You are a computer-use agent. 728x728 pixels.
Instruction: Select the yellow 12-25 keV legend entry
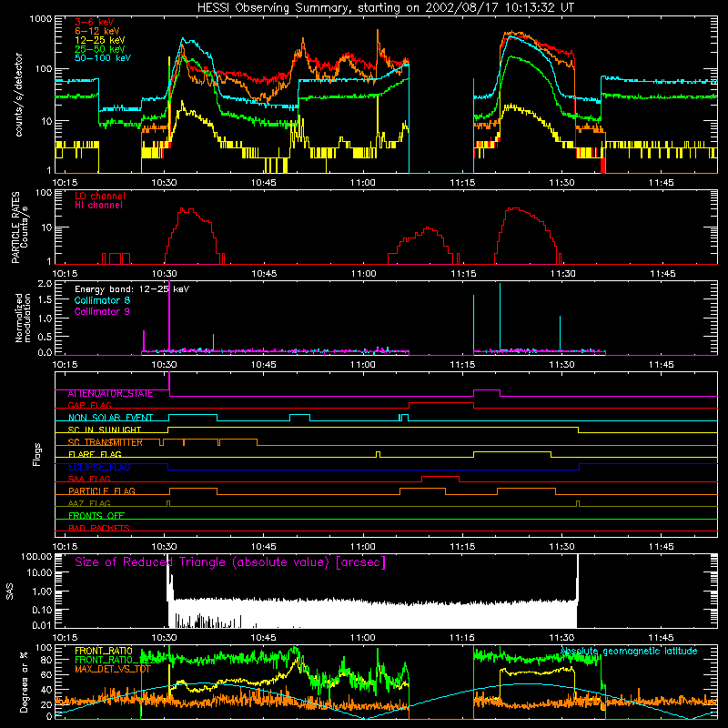(99, 40)
